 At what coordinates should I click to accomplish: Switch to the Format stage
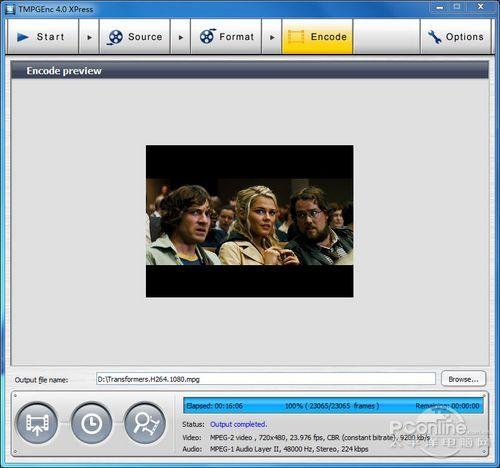click(x=226, y=36)
